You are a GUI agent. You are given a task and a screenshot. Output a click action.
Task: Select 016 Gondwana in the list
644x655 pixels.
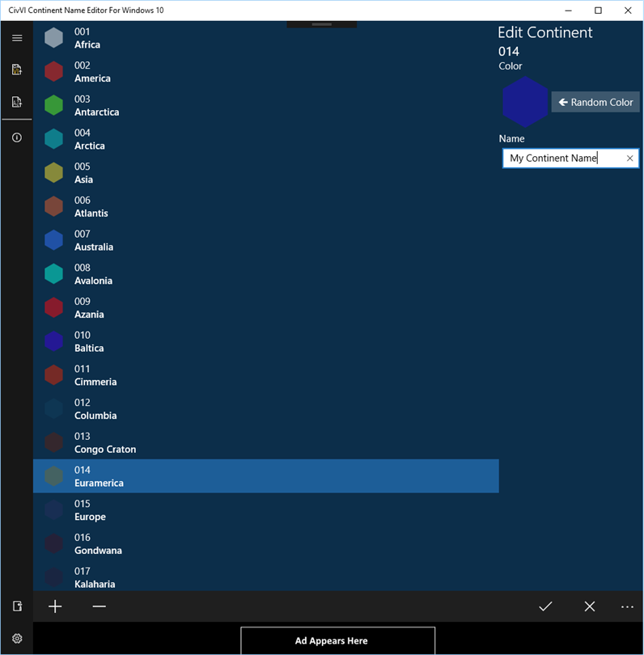[266, 544]
